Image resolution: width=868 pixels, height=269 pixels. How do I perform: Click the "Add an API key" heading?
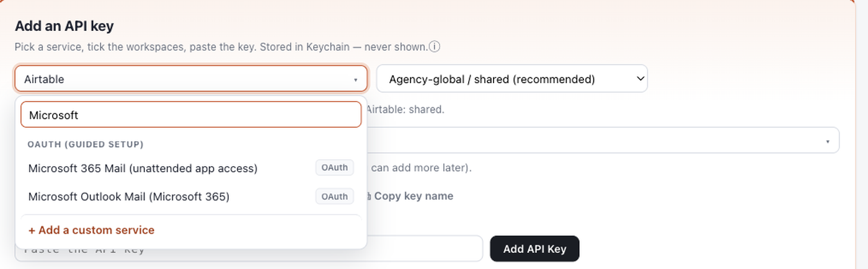64,26
